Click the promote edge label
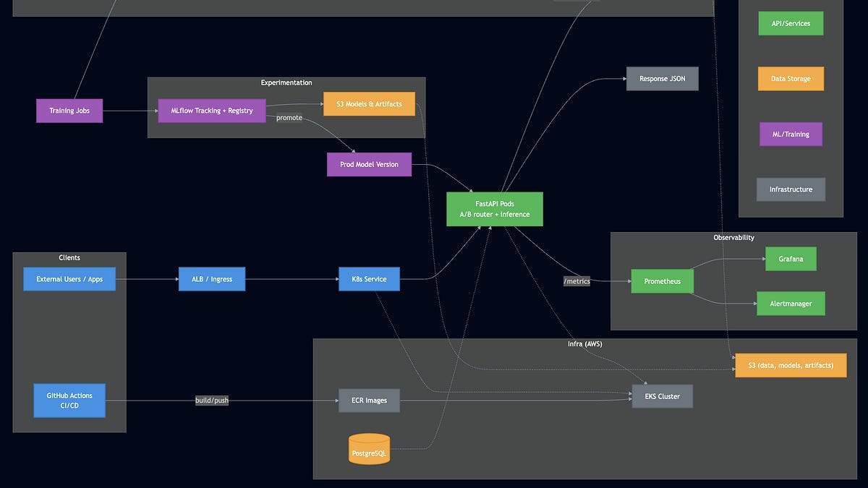Viewport: 868px width, 488px height. 289,118
